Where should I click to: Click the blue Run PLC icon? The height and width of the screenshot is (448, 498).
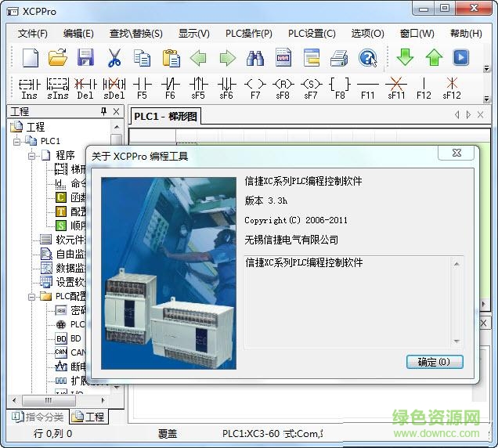pyautogui.click(x=461, y=58)
